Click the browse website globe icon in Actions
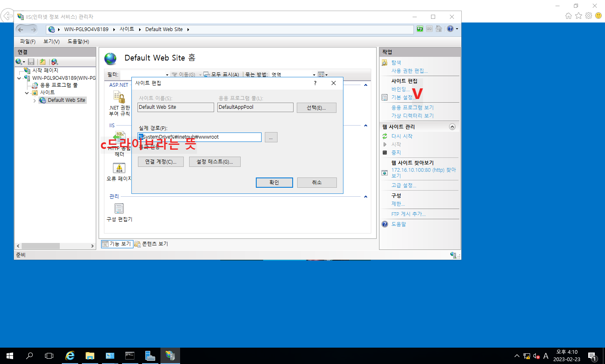605x364 pixels. click(384, 173)
